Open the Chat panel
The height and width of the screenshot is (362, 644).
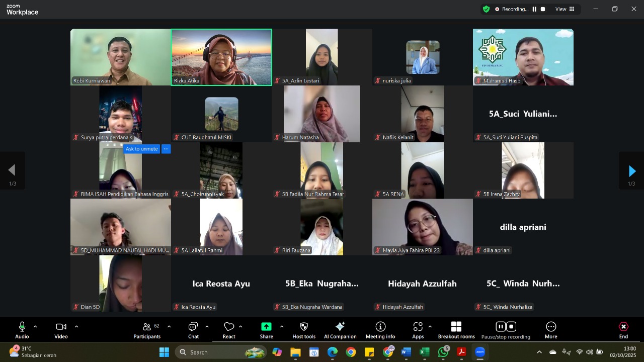193,330
